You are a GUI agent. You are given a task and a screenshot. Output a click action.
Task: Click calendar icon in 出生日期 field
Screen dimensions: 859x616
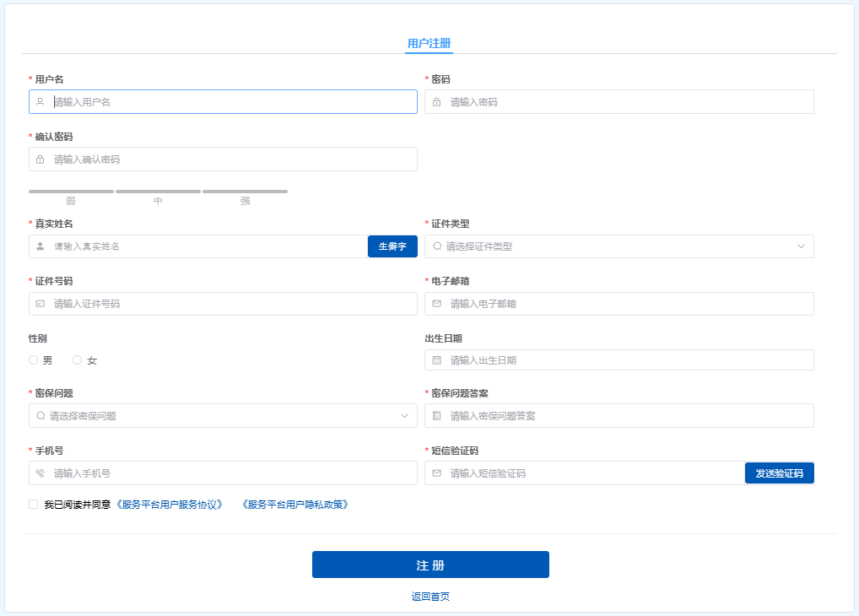pyautogui.click(x=436, y=360)
